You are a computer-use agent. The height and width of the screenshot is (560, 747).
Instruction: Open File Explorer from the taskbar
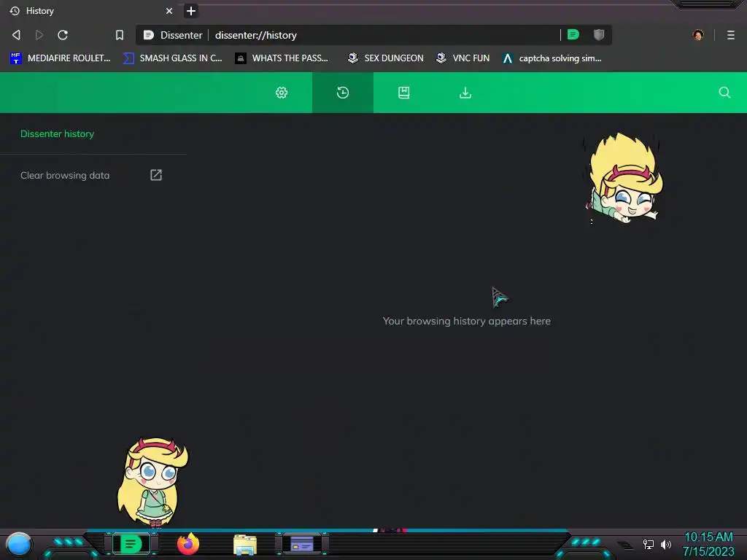[245, 545]
